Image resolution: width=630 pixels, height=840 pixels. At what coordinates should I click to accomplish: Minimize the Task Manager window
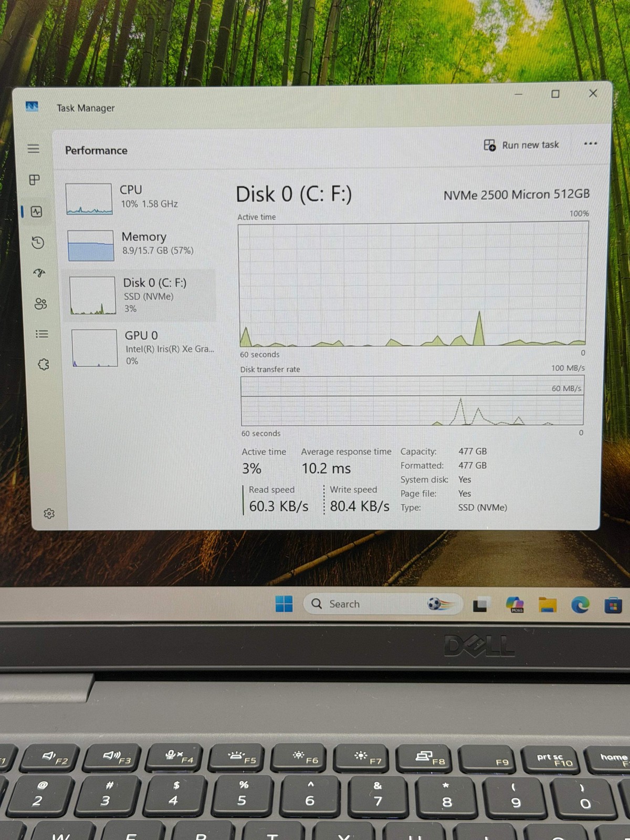coord(518,94)
